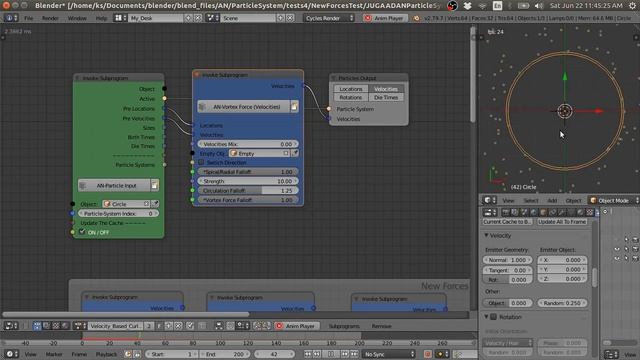Click the Circle object field

pyautogui.click(x=126, y=204)
